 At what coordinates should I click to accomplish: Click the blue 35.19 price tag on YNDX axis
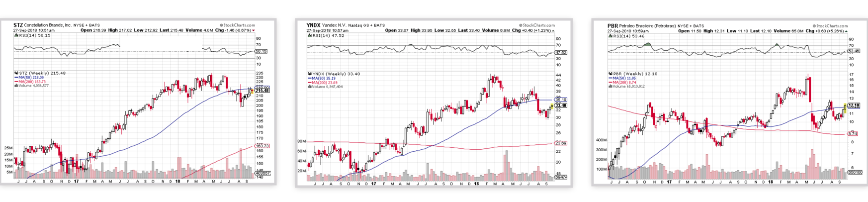tap(561, 100)
